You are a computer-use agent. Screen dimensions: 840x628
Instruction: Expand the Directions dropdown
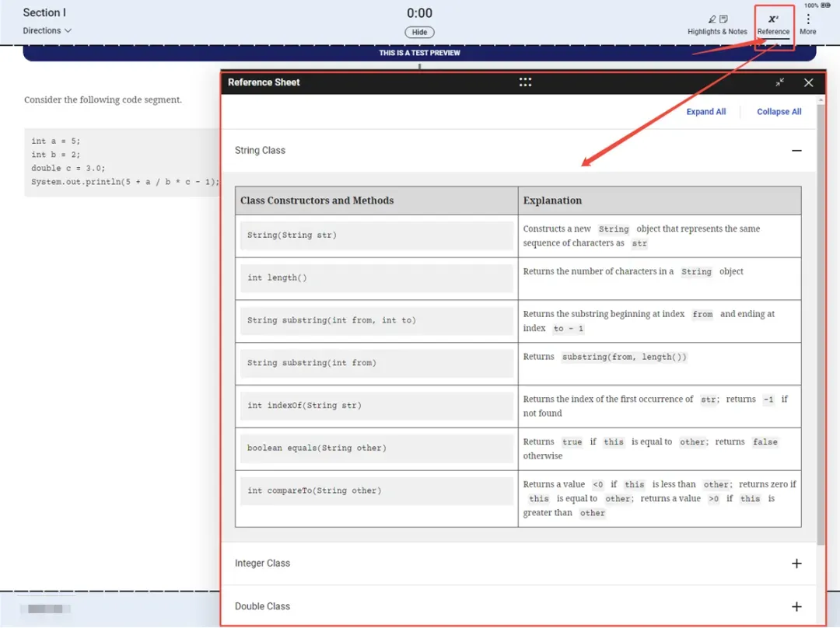click(x=47, y=30)
